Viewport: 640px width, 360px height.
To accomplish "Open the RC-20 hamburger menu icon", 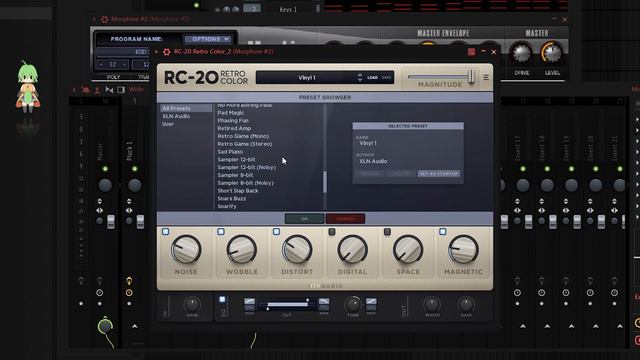I will [486, 77].
